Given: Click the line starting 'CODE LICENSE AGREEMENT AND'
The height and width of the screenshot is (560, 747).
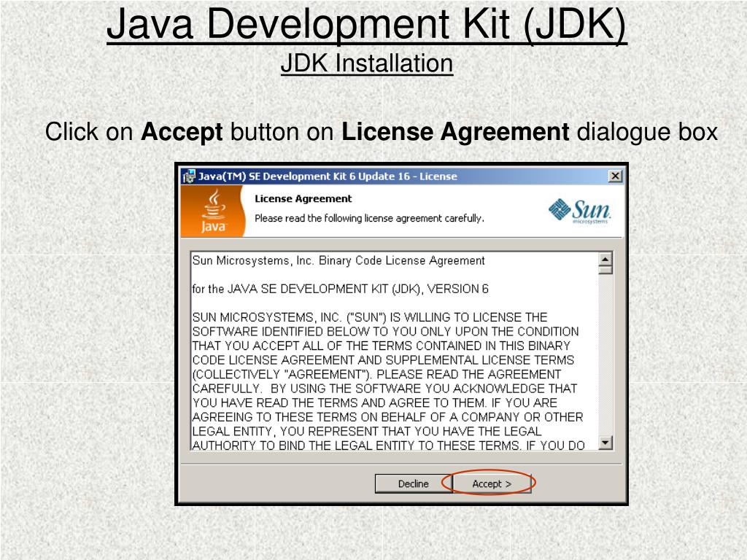Looking at the screenshot, I should point(383,360).
